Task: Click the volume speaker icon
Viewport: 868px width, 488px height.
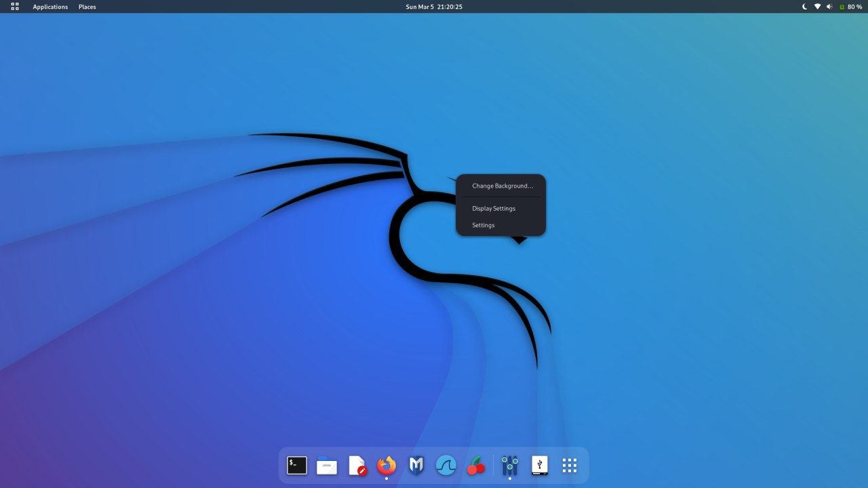Action: coord(829,7)
